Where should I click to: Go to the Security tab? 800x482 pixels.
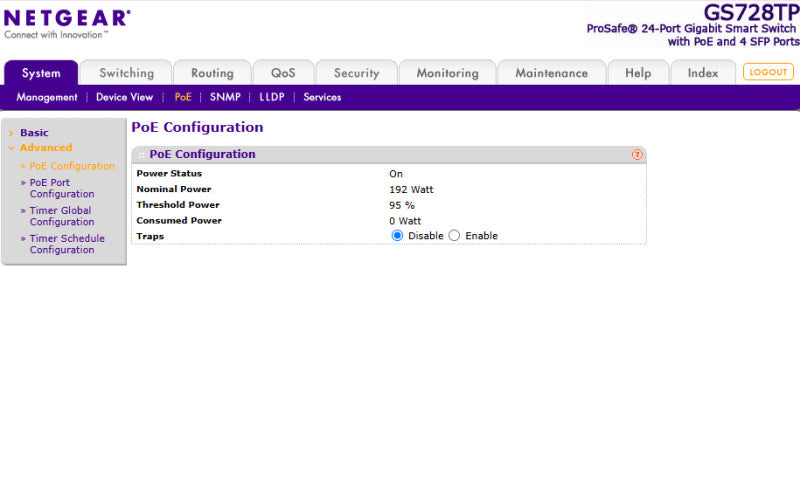[x=357, y=73]
